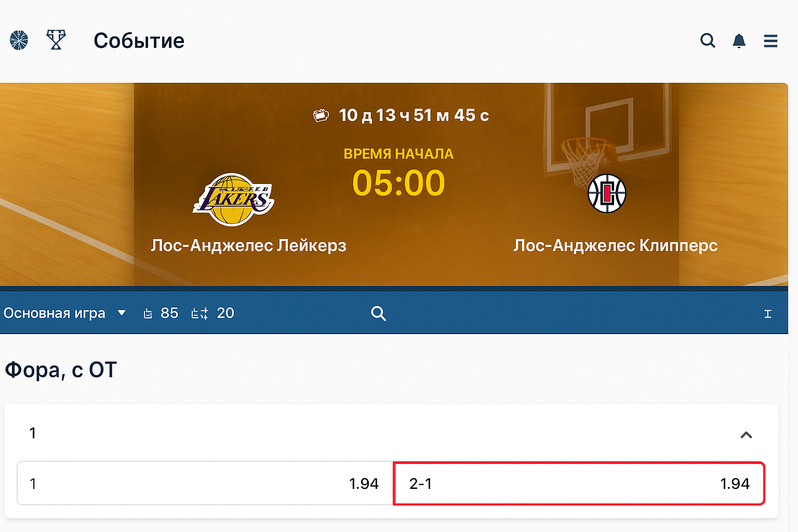Open notifications bell
Screen dimensions: 798x532
click(739, 41)
